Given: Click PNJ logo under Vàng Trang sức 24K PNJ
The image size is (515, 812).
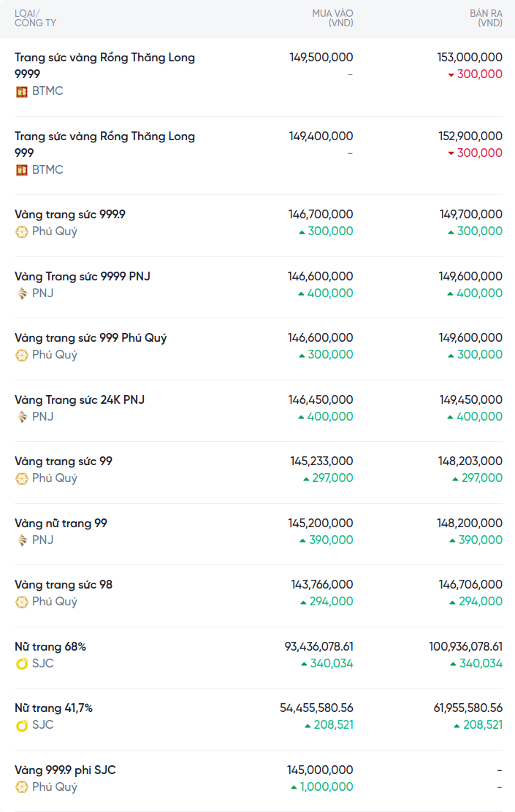Looking at the screenshot, I should (22, 417).
